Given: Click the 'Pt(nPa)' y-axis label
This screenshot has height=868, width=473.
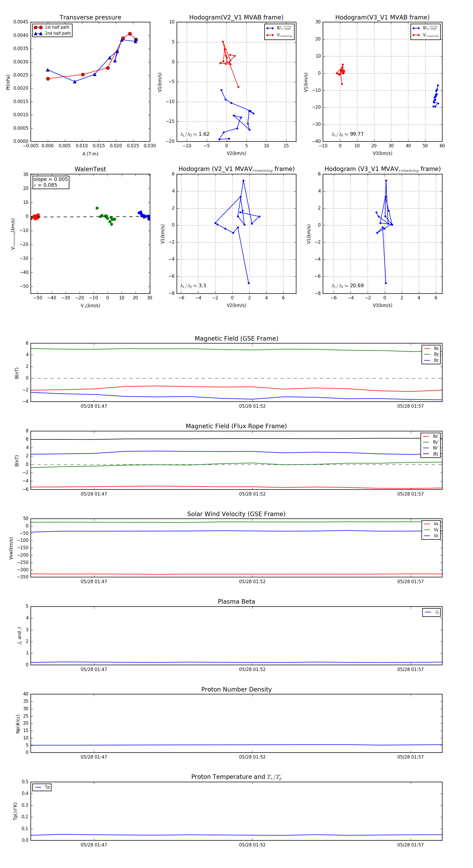Looking at the screenshot, I should 8,82.
